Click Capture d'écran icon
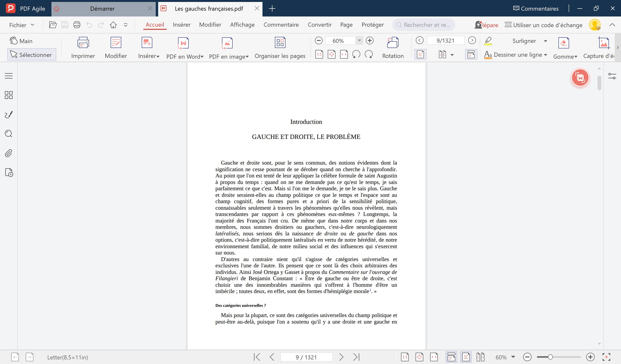The image size is (621, 364). coord(604,43)
